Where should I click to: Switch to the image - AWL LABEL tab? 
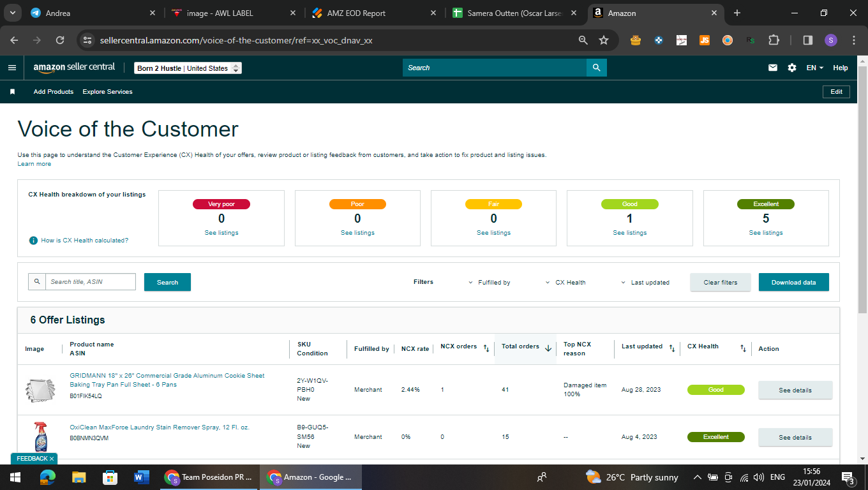[x=232, y=13]
